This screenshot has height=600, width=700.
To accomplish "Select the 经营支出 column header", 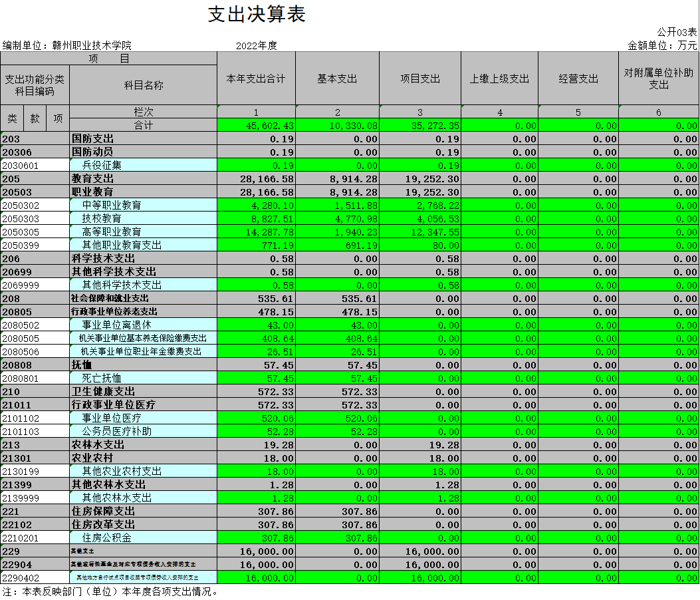I will (578, 78).
